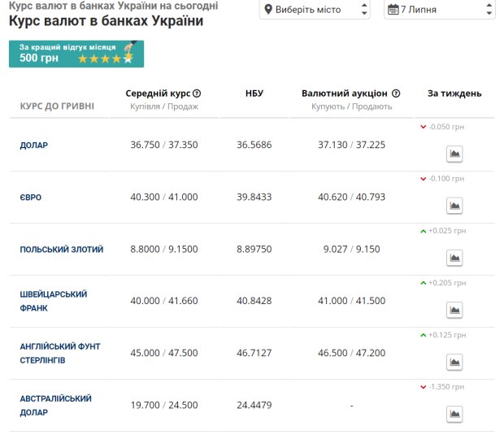The image size is (504, 435).
Task: Open chart icon for Польський злотий
Action: pos(454,258)
